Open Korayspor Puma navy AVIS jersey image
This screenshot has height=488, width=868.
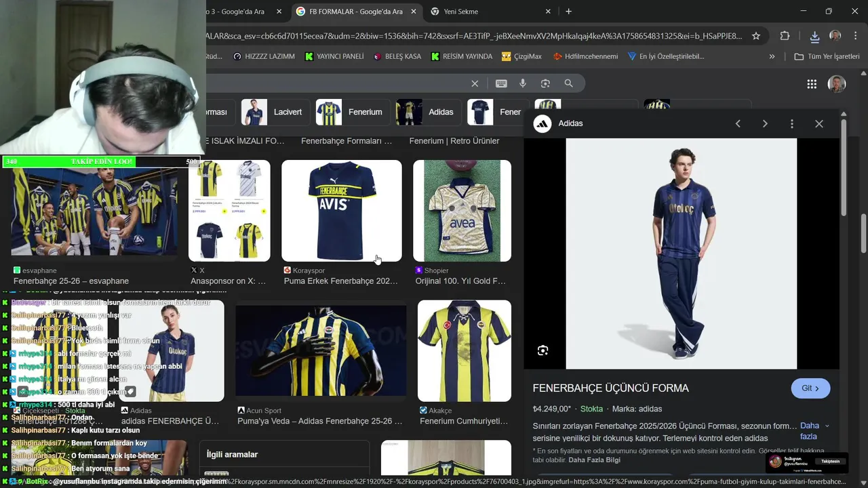tap(342, 211)
